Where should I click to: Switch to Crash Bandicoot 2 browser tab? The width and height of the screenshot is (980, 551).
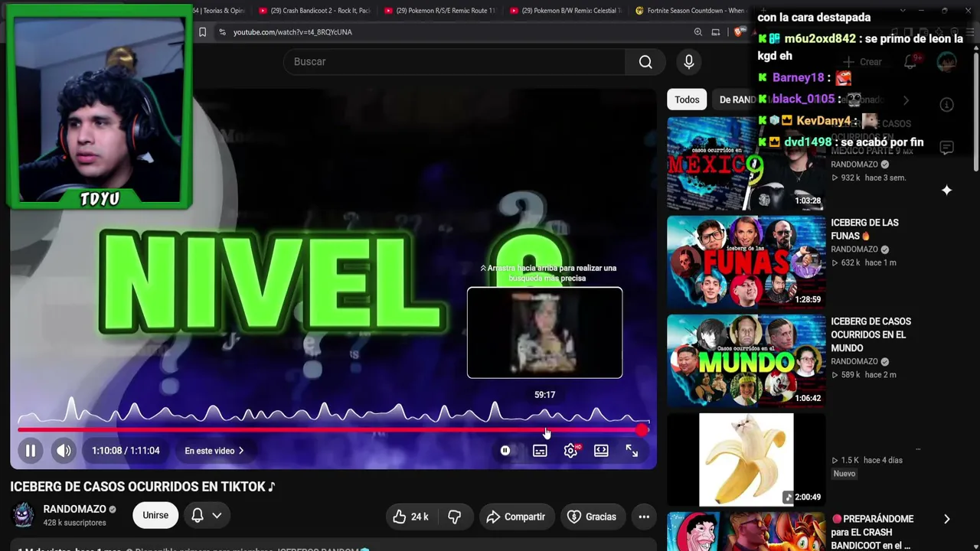click(314, 11)
